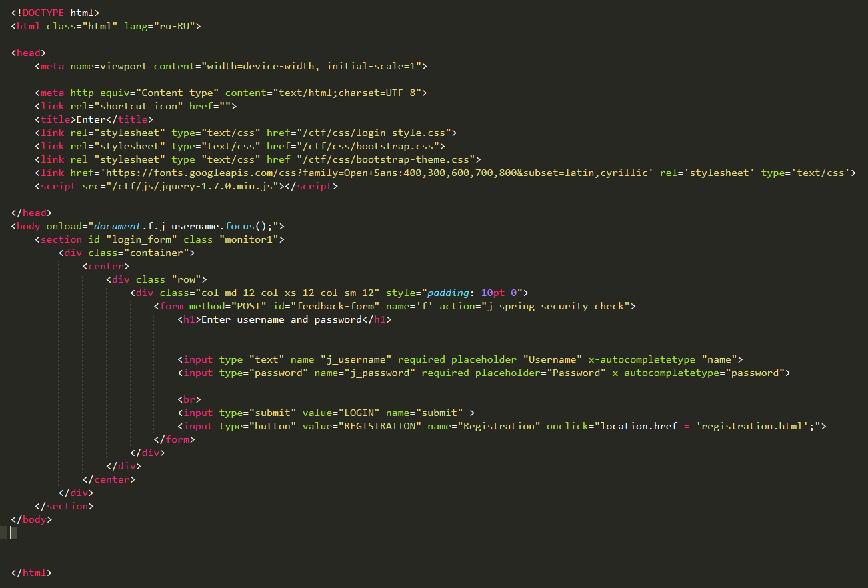
Task: Click the div class "container" line
Action: coord(127,253)
